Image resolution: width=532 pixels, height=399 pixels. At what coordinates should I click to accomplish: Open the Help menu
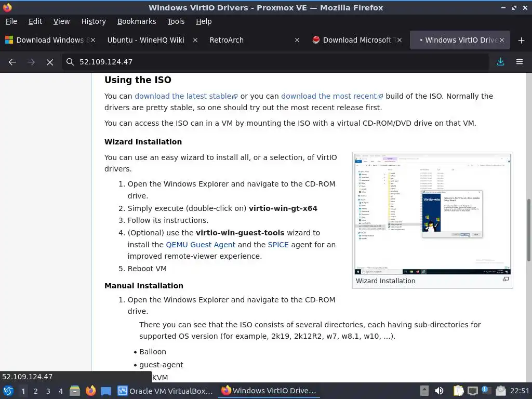204,21
